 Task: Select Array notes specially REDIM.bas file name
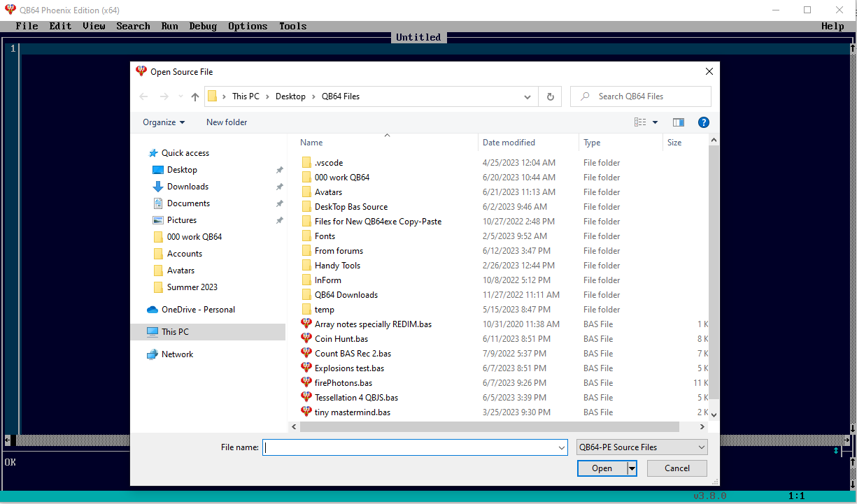(373, 324)
